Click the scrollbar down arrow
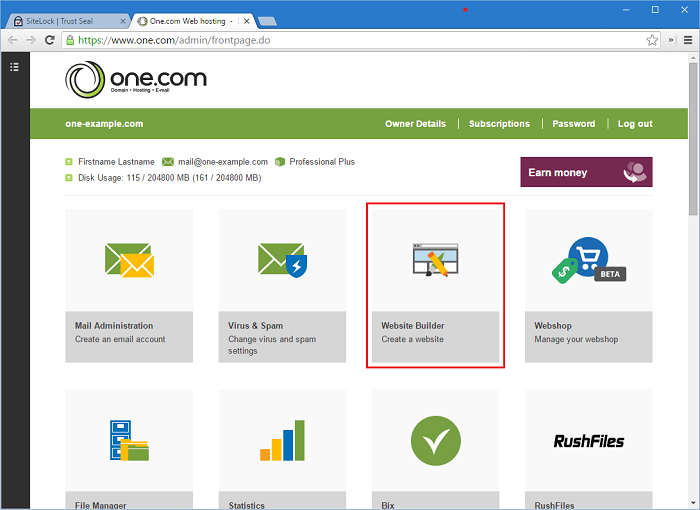Viewport: 700px width, 510px height. click(x=693, y=503)
